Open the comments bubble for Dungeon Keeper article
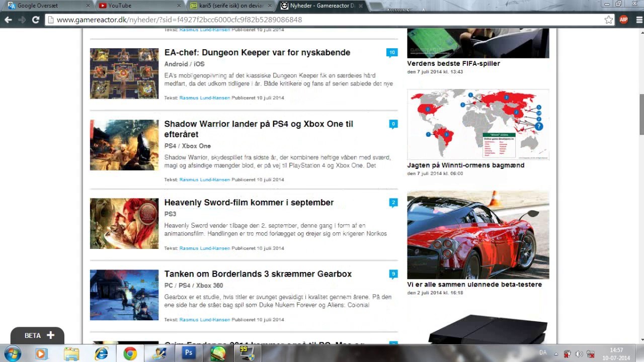Screen dimensions: 644x362 coord(392,53)
